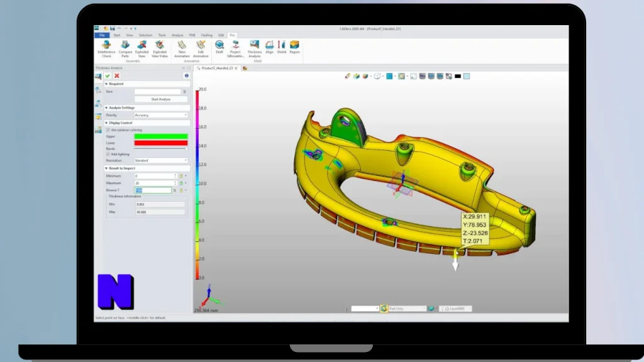Expand the Face field options chevron
The image size is (644, 362).
pos(184,92)
